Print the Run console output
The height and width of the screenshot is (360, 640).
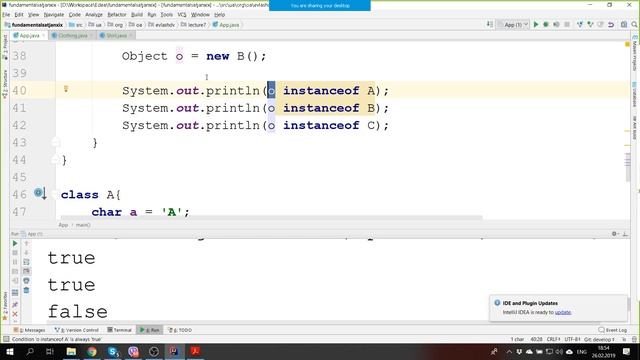click(x=26, y=281)
